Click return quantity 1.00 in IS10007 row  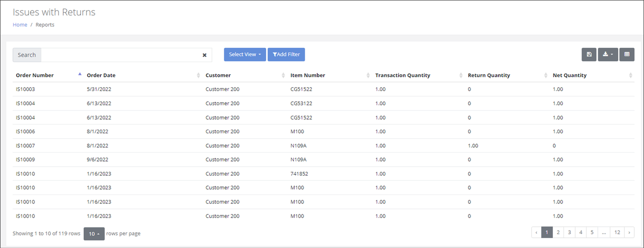coord(473,146)
